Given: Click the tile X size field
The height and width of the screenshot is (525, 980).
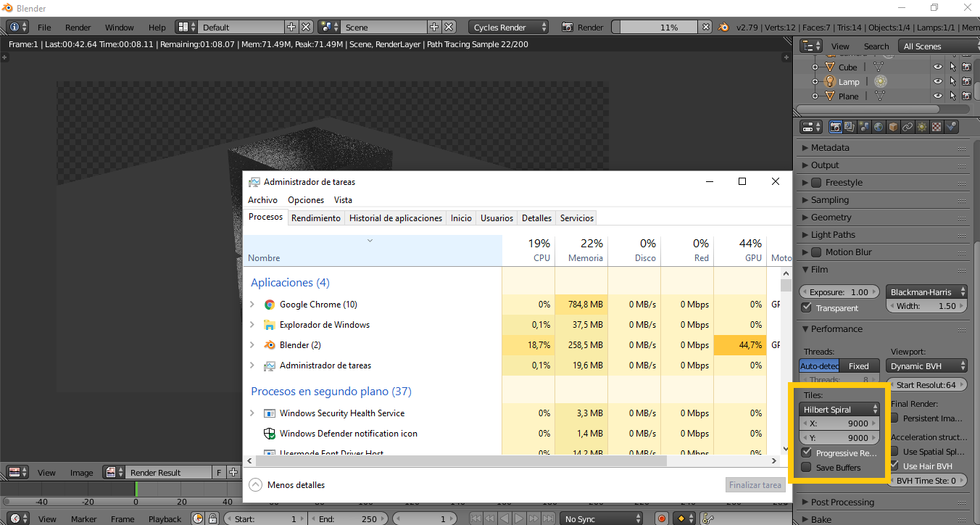Looking at the screenshot, I should coord(840,423).
